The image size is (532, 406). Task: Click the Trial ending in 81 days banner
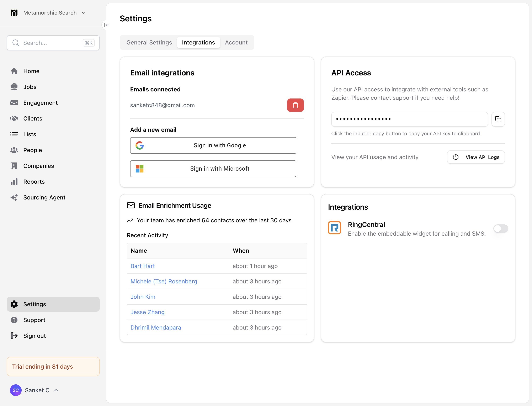coord(53,367)
